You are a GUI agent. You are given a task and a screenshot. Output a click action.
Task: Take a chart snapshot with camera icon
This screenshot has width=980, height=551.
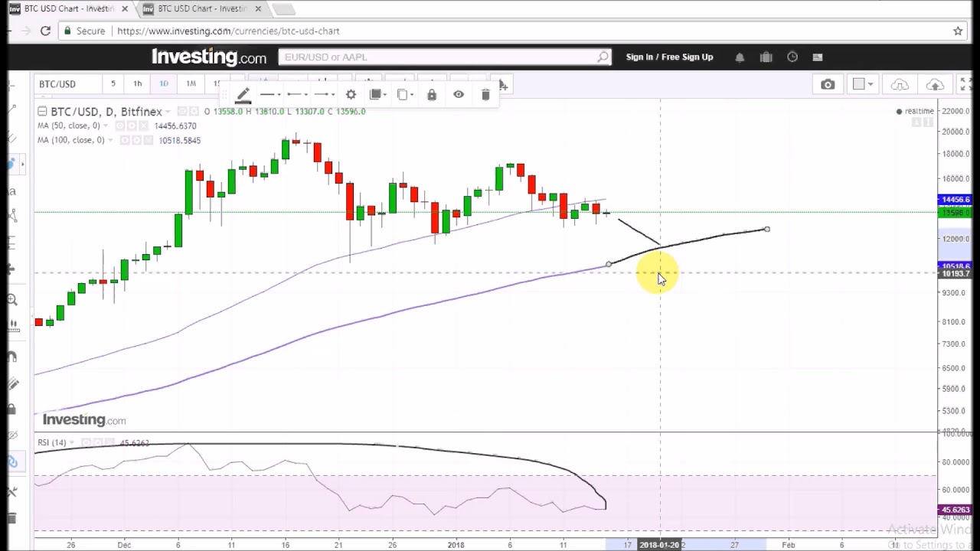[x=828, y=84]
